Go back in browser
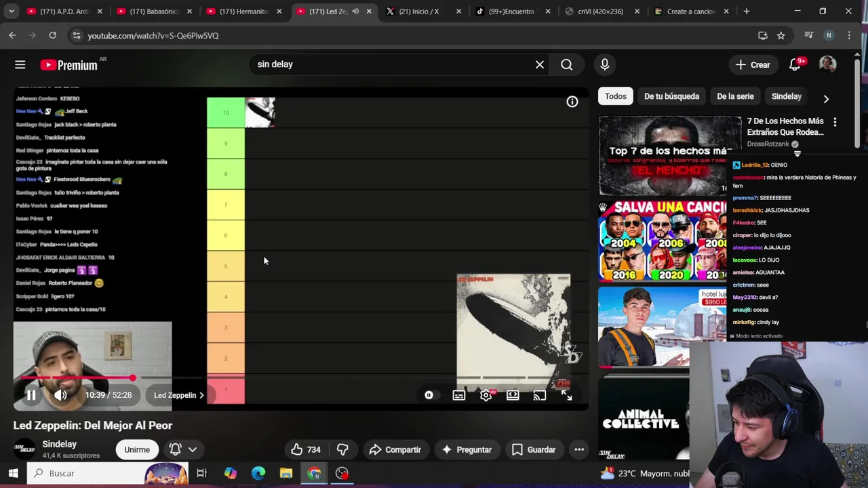The width and height of the screenshot is (868, 488). 12,35
